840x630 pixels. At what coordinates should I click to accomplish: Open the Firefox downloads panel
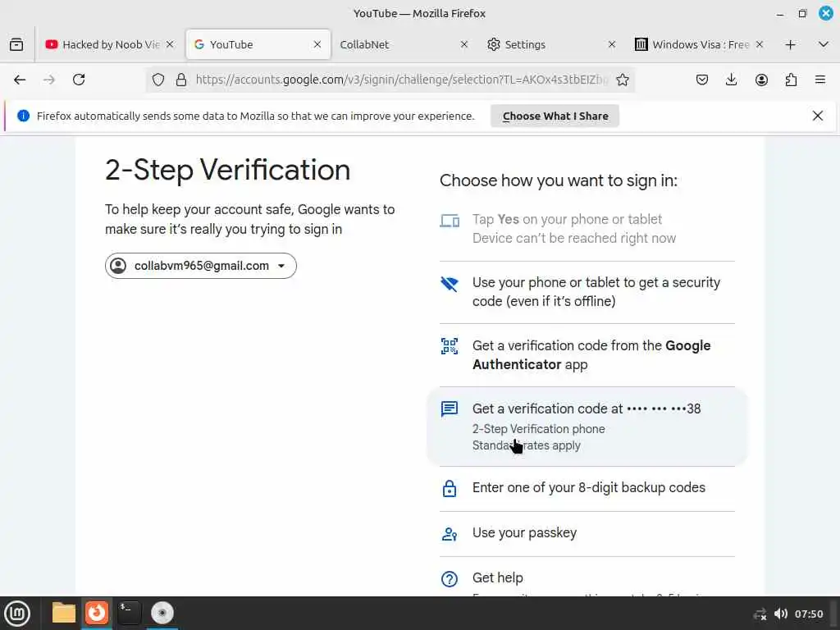tap(731, 80)
